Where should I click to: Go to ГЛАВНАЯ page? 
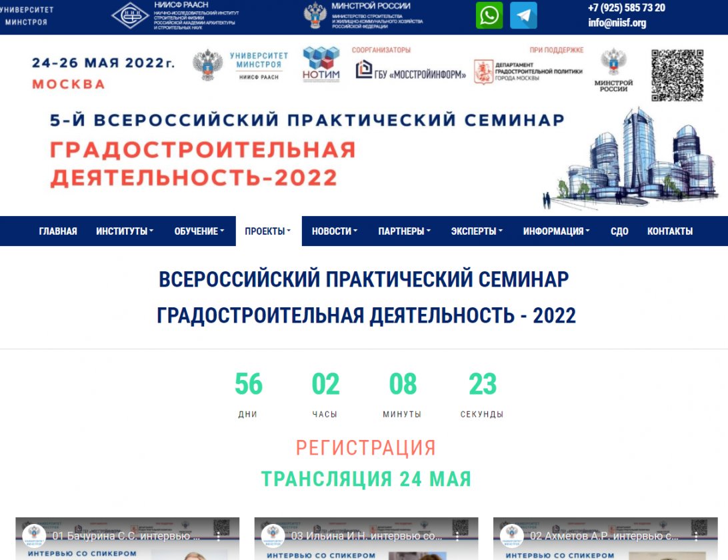coord(58,231)
